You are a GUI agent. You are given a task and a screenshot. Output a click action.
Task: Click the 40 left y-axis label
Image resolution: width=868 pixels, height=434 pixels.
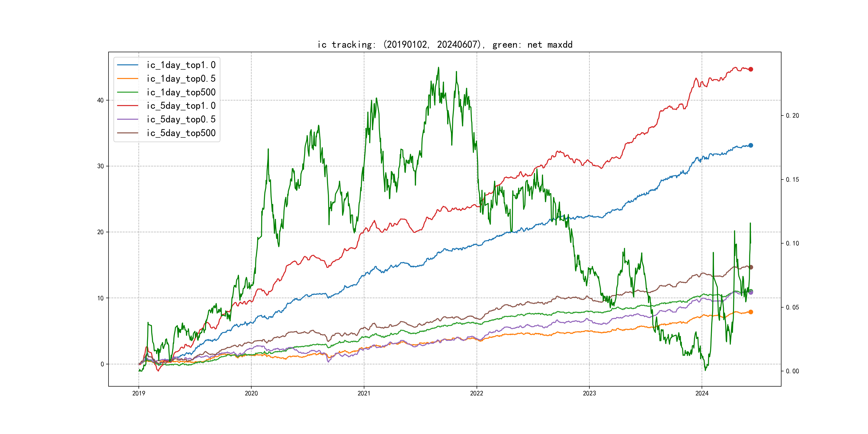[x=100, y=100]
